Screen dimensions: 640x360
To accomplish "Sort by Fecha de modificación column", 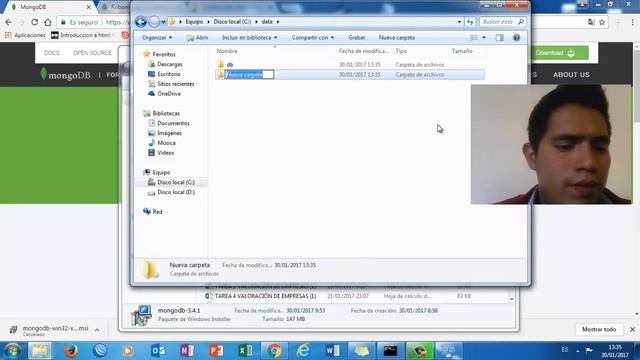I will click(x=363, y=51).
